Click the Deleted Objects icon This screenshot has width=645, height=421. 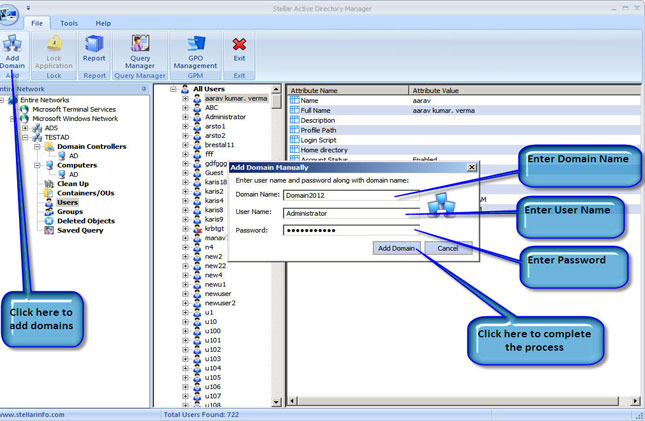pyautogui.click(x=49, y=221)
